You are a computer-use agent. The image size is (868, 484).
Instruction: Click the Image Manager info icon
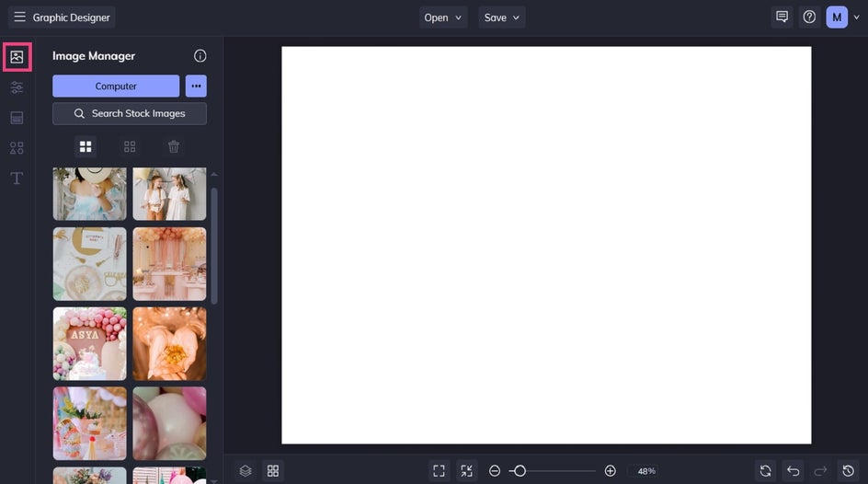(200, 56)
